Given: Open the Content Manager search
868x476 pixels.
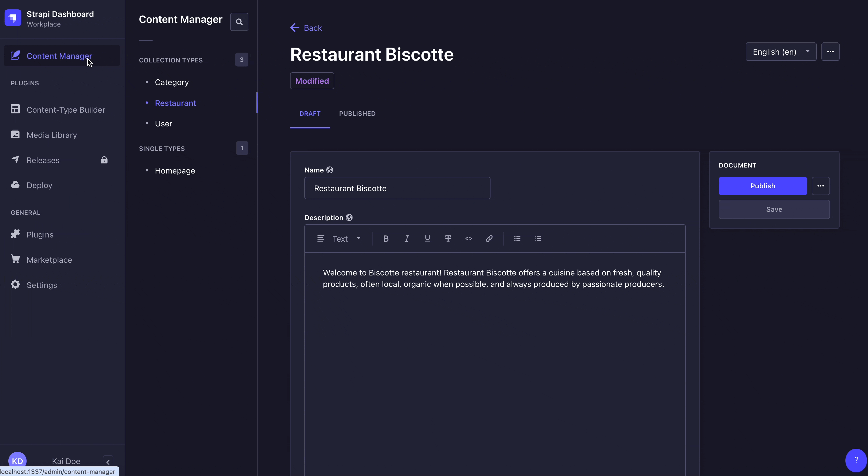Looking at the screenshot, I should (x=239, y=22).
